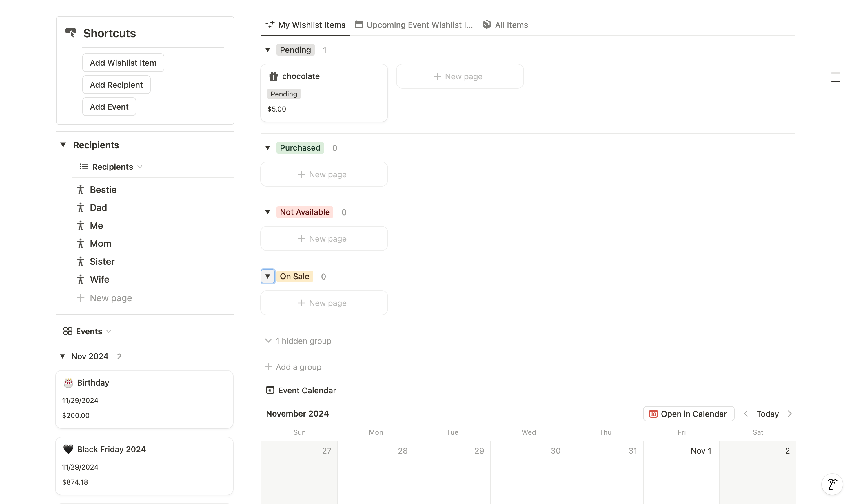The width and height of the screenshot is (852, 504).
Task: Go to next month in calendar
Action: (x=790, y=414)
